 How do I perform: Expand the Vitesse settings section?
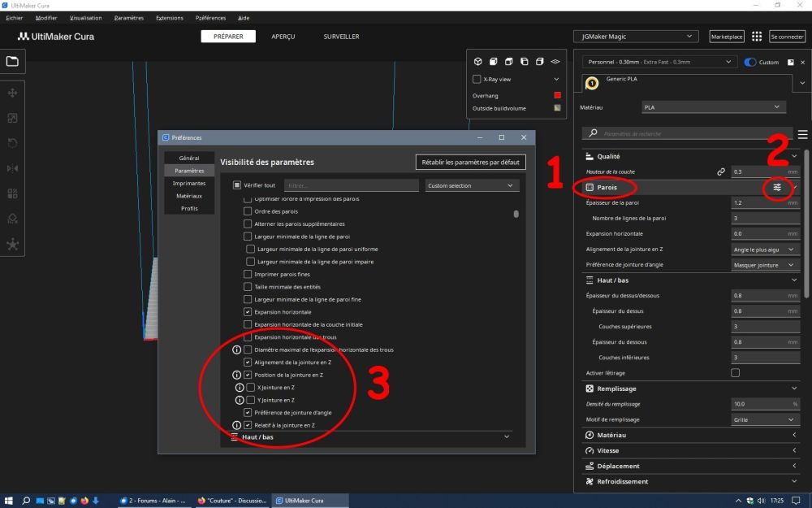tap(693, 450)
